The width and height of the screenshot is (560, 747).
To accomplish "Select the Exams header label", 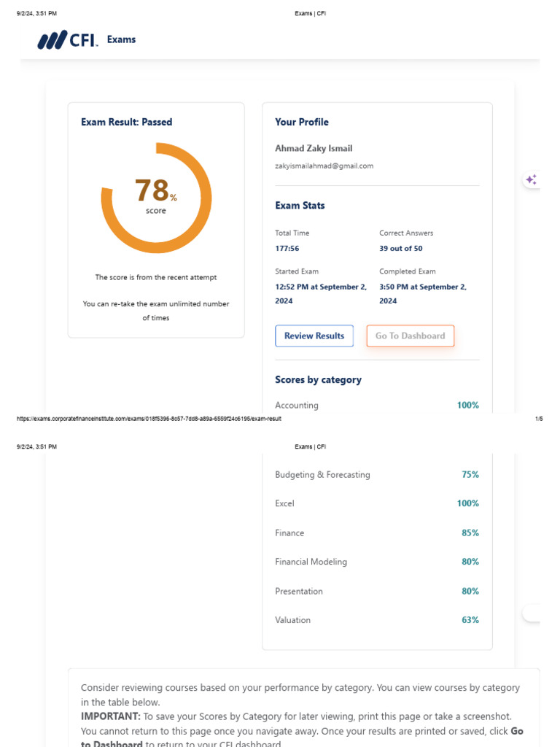I will pyautogui.click(x=121, y=39).
